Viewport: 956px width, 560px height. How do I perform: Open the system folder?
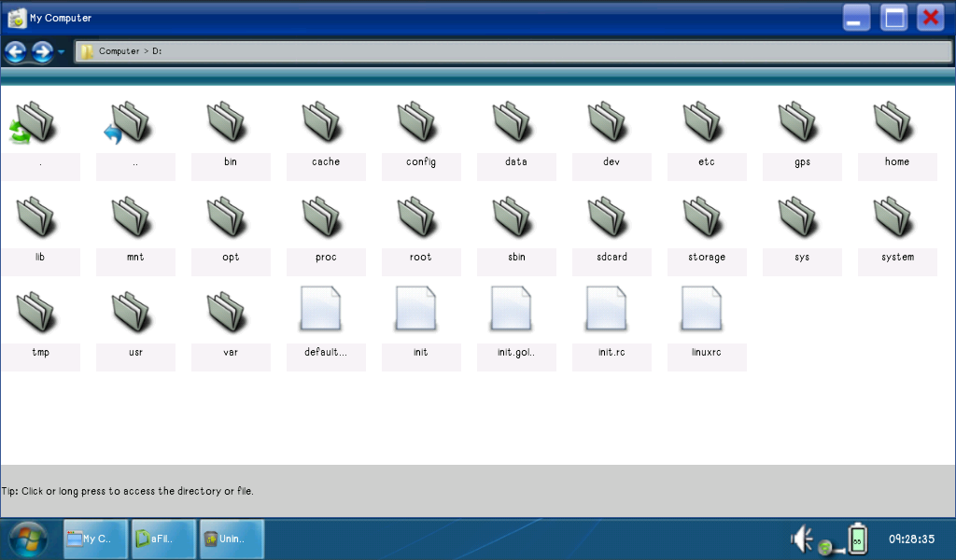pyautogui.click(x=893, y=217)
